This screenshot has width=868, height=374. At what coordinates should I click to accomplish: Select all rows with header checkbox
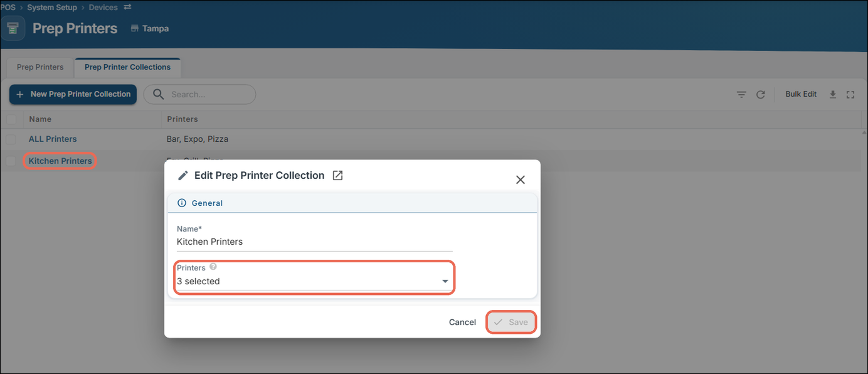pos(11,119)
